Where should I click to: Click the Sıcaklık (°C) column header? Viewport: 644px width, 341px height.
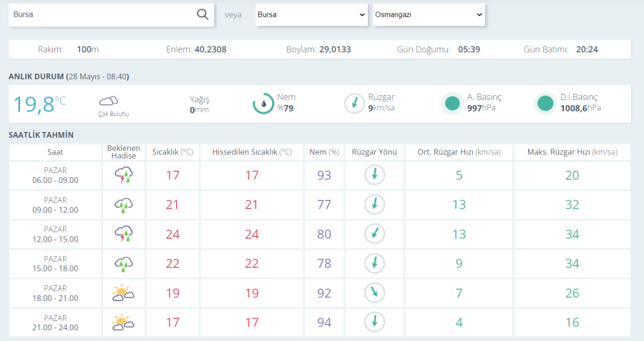point(172,152)
